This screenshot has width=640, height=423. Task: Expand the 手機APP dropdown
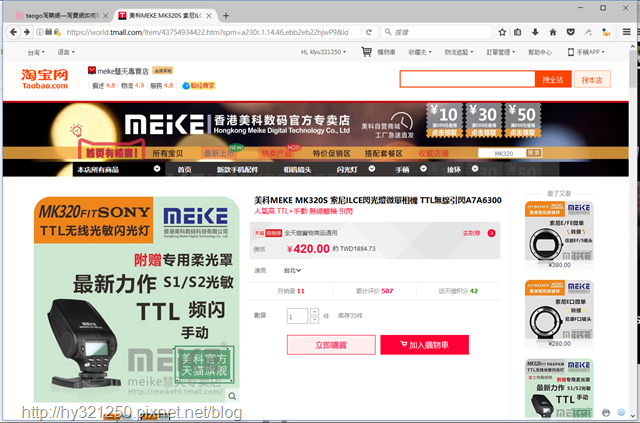tap(586, 52)
